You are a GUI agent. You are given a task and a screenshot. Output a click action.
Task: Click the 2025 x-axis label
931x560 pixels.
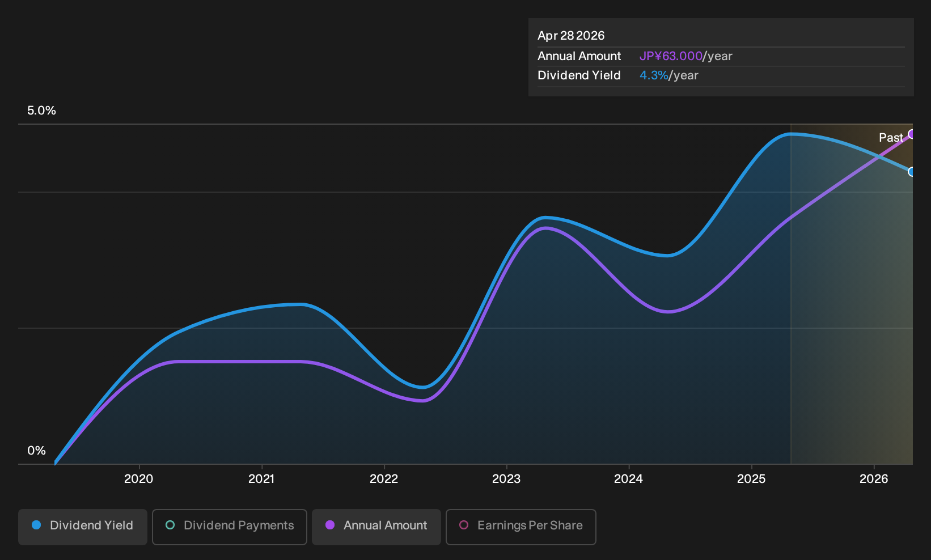click(751, 479)
